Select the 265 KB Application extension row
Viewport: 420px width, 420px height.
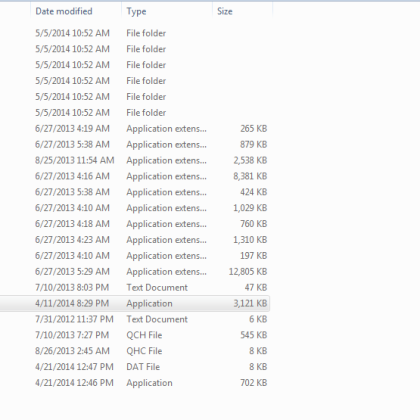[135, 129]
